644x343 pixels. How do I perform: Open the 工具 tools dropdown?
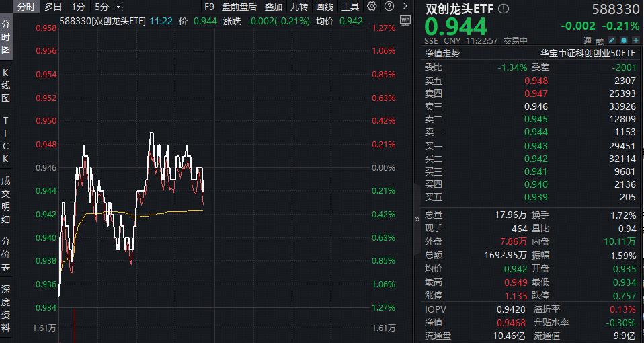[350, 7]
